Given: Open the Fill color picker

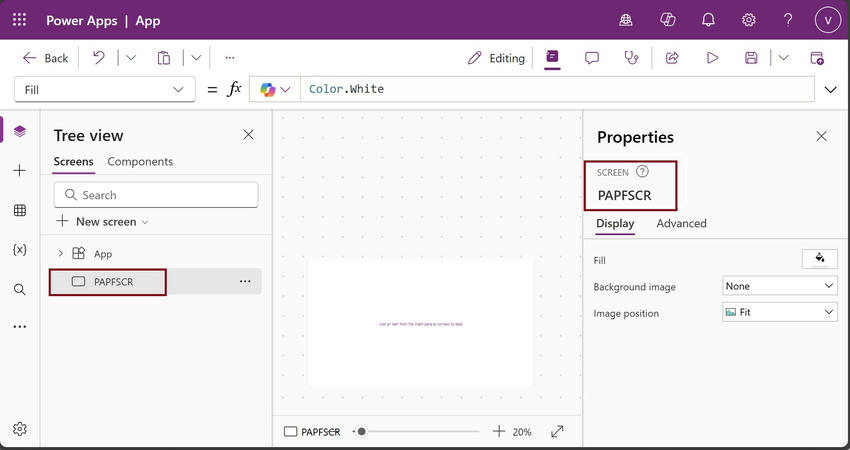Looking at the screenshot, I should coord(820,259).
